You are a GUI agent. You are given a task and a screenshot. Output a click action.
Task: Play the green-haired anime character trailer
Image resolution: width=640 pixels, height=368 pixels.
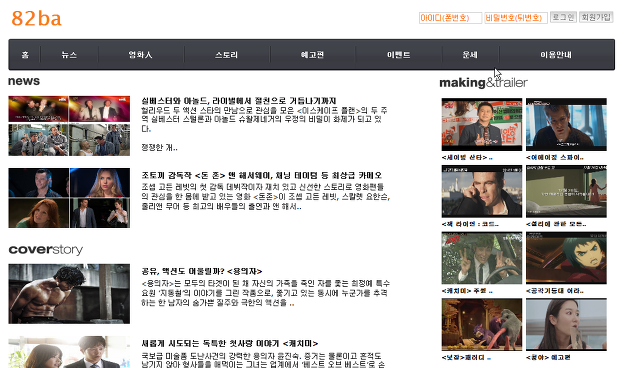pos(566,258)
